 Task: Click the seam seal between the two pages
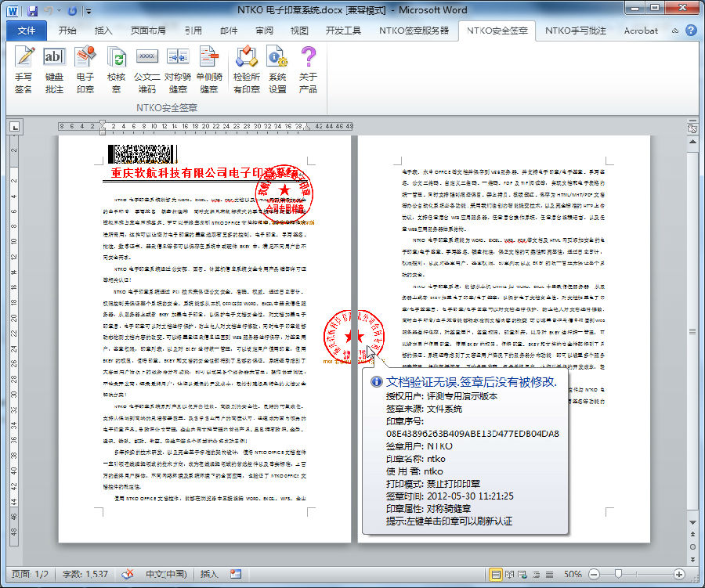tap(354, 336)
